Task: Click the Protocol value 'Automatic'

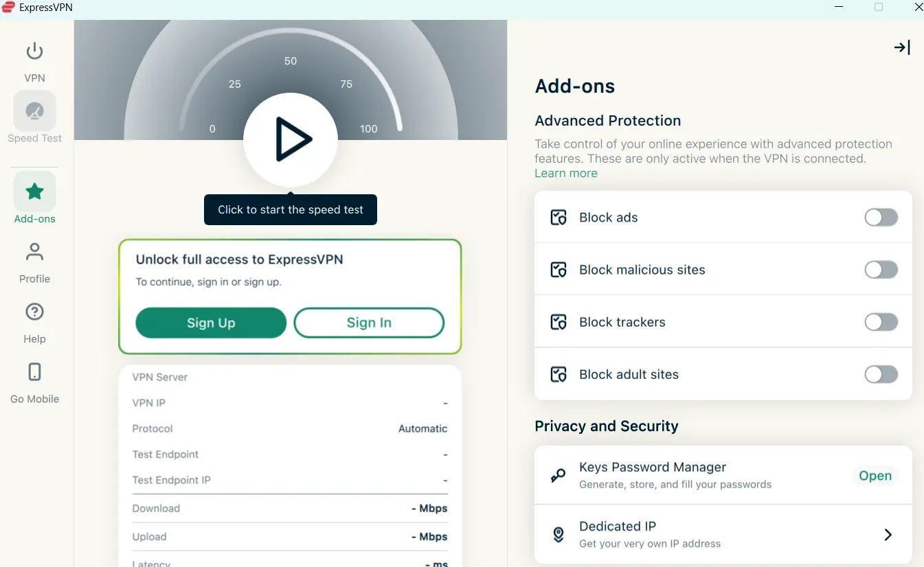Action: coord(423,428)
